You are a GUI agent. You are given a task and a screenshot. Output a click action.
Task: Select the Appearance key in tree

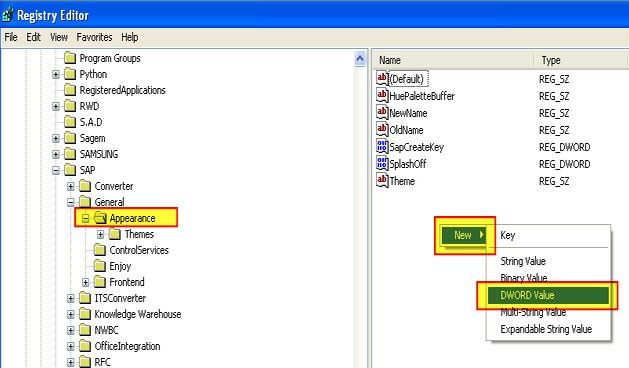pos(132,218)
